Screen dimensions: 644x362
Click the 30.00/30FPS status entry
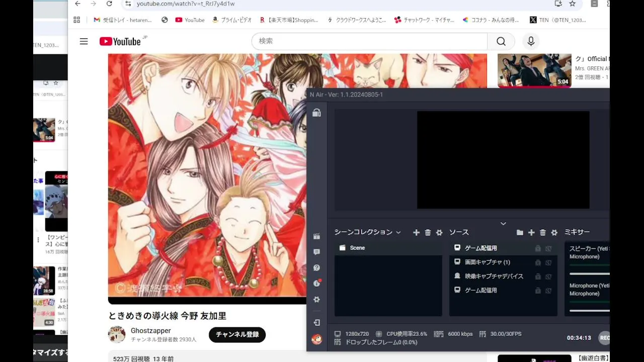[501, 334]
